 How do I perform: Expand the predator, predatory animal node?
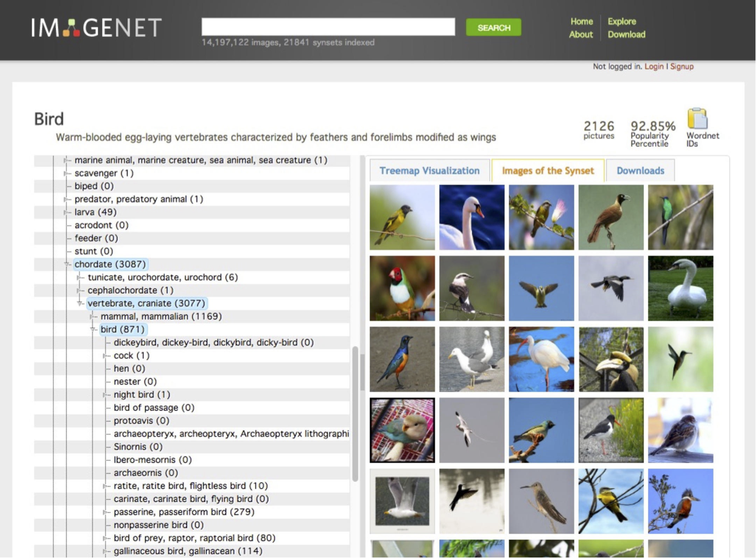(x=67, y=199)
